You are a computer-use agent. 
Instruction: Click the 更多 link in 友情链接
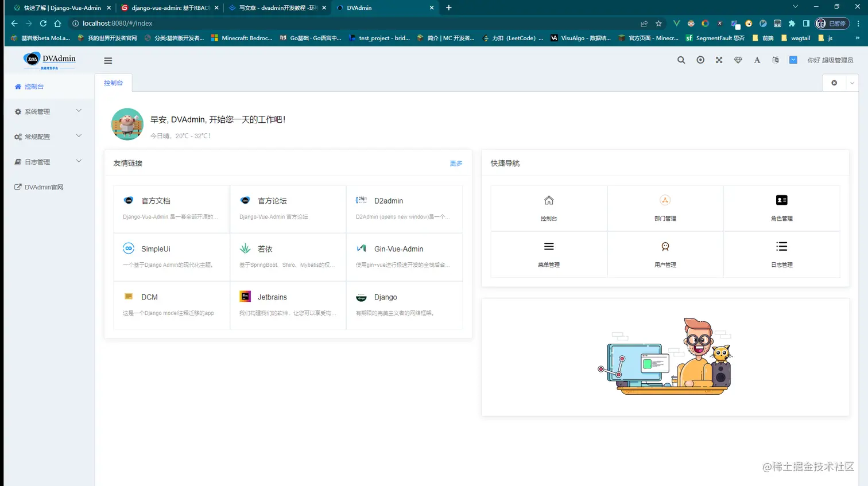[x=456, y=164]
